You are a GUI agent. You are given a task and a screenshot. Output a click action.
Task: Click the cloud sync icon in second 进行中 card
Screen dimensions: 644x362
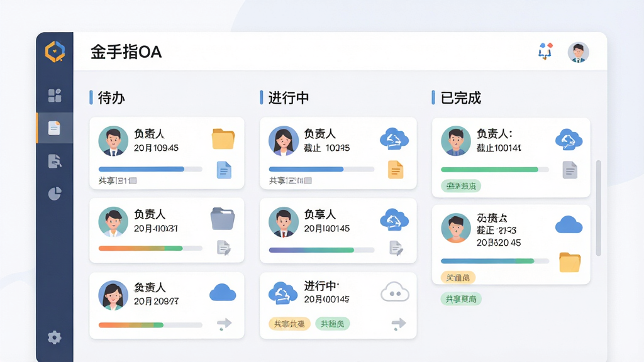(394, 219)
